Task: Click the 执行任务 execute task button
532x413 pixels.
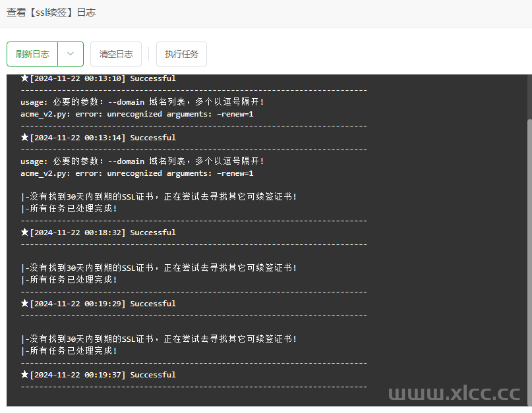Action: pos(181,54)
